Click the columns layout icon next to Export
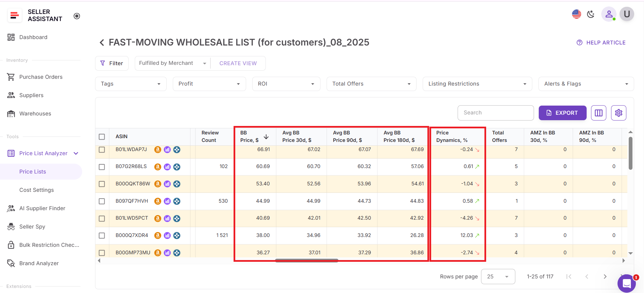Viewport: 644px width, 293px height. point(599,113)
